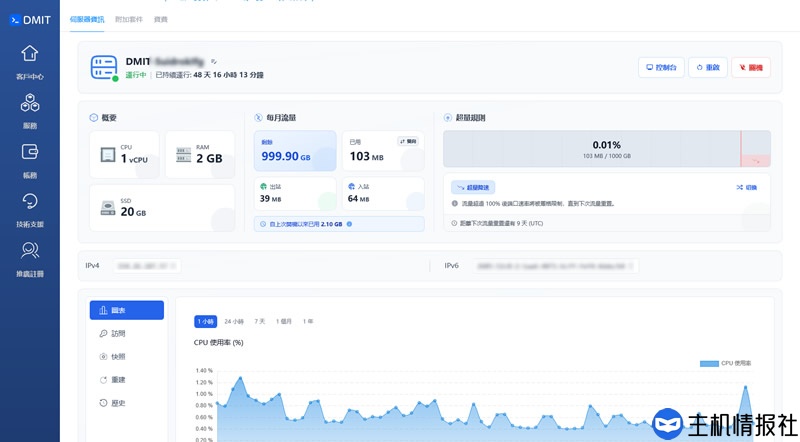
Task: Click the red shutdown button
Action: pos(751,67)
